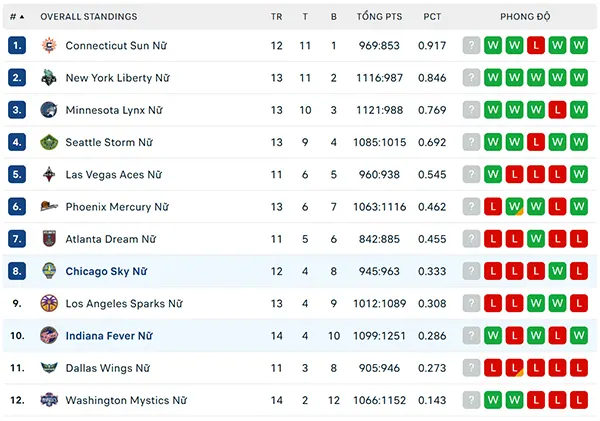Image resolution: width=600 pixels, height=421 pixels.
Task: Open Minnesota Lynx Nữ team page
Action: (114, 110)
